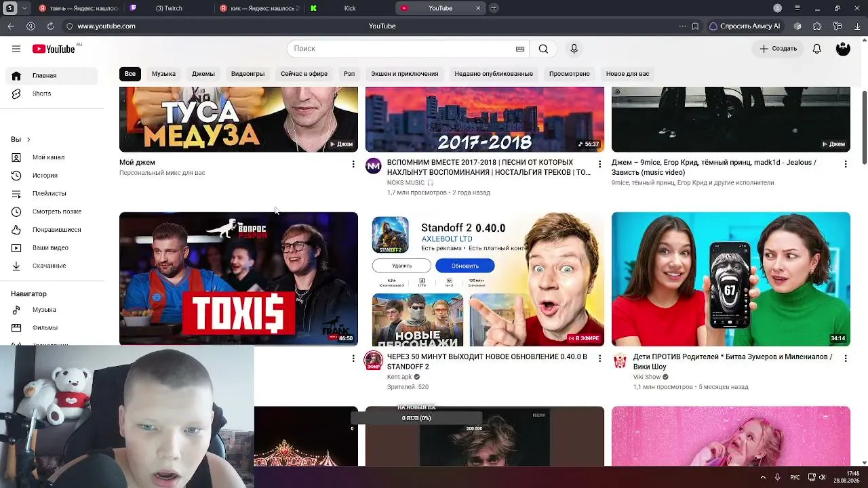868x488 pixels.
Task: Open browser downloads icon
Action: pos(858,26)
